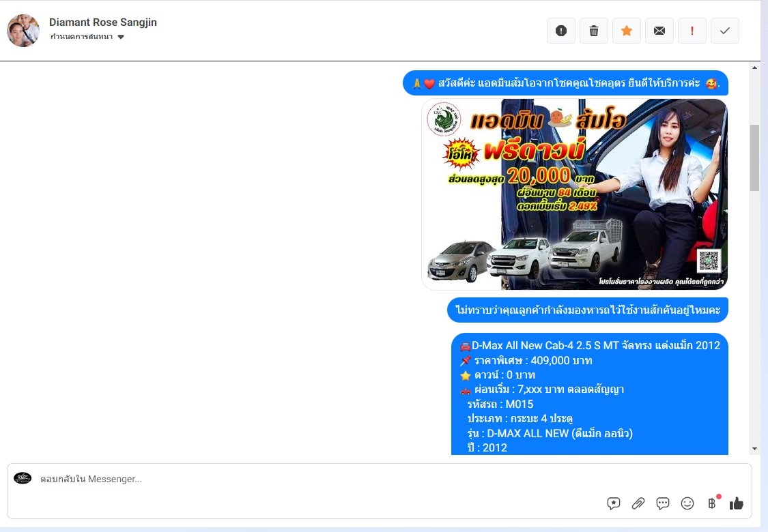Click the scrollbar down arrow
Screen dimensions: 768x532
(x=754, y=449)
